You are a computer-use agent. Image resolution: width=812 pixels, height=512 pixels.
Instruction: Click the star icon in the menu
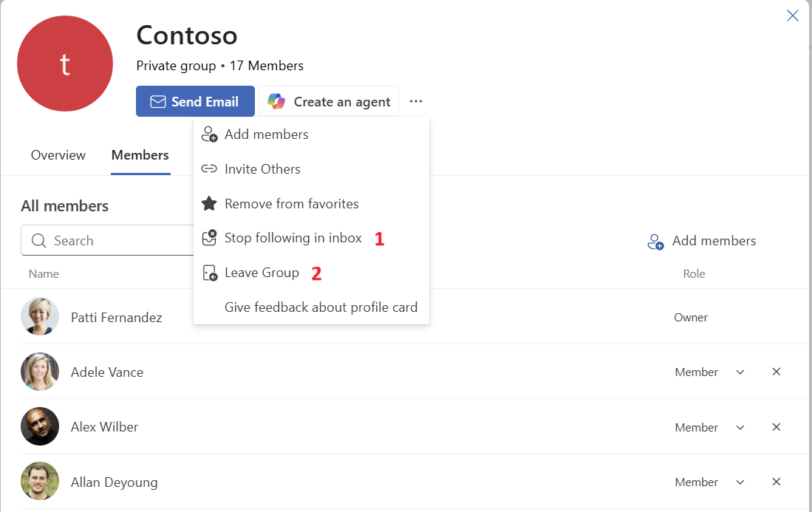209,203
